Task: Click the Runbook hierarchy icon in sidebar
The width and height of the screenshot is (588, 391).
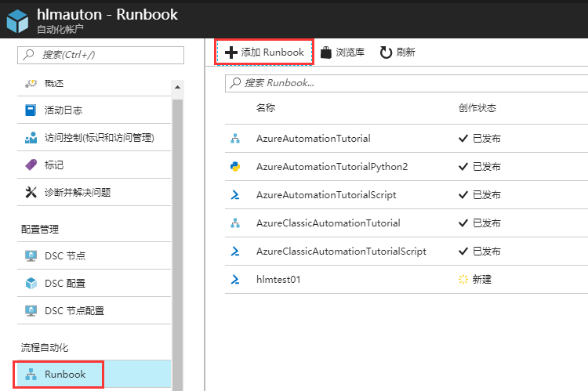Action: click(31, 374)
